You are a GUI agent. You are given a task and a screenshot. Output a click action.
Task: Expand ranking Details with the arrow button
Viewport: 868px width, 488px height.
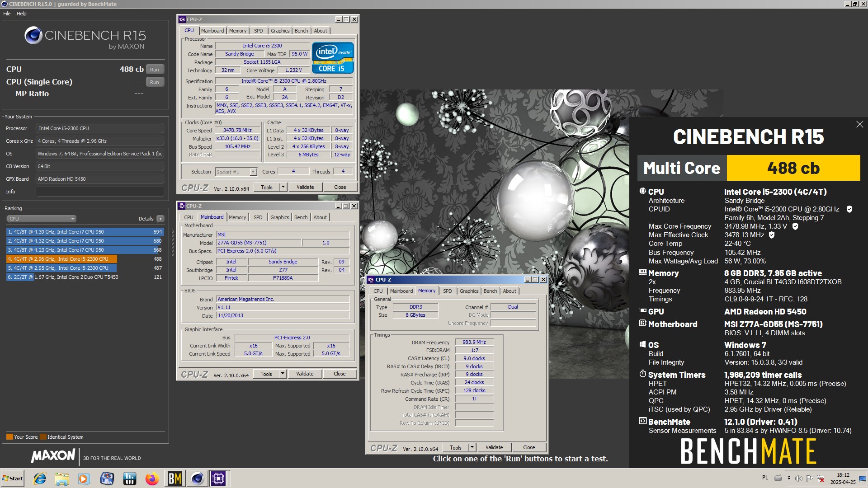[160, 219]
